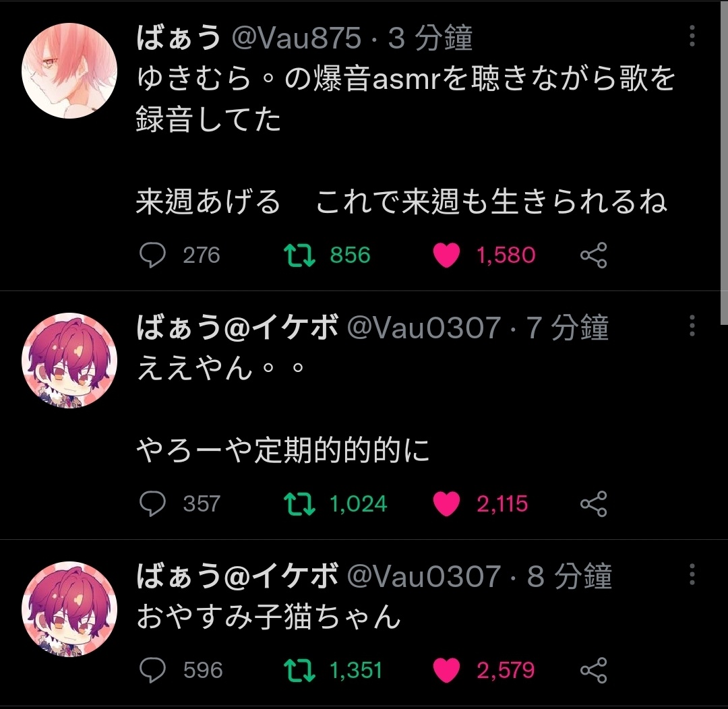The image size is (728, 709).
Task: View the pink-haired avatar of ばぁう
Action: pyautogui.click(x=69, y=71)
